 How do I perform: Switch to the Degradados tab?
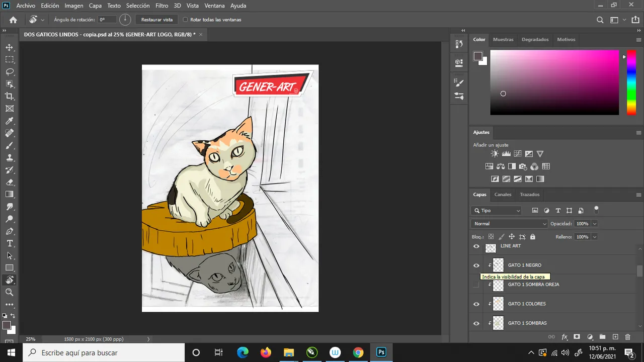pos(535,39)
